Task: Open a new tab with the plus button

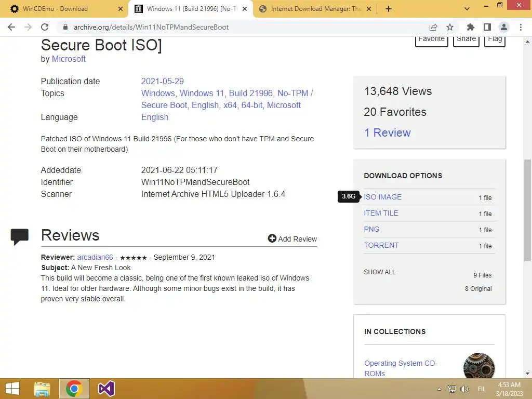Action: [x=389, y=9]
